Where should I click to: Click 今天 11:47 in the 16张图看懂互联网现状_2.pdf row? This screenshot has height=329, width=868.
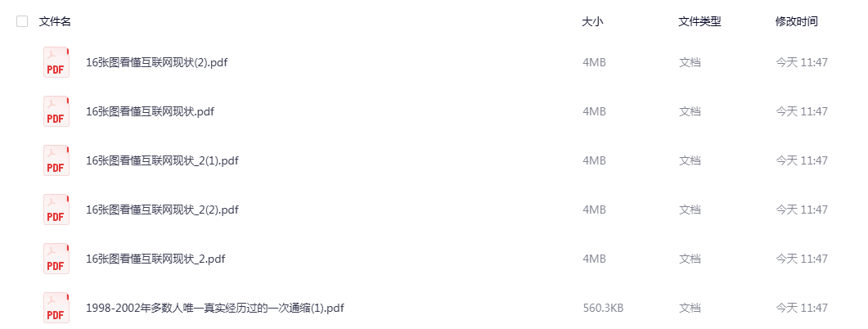click(x=802, y=259)
